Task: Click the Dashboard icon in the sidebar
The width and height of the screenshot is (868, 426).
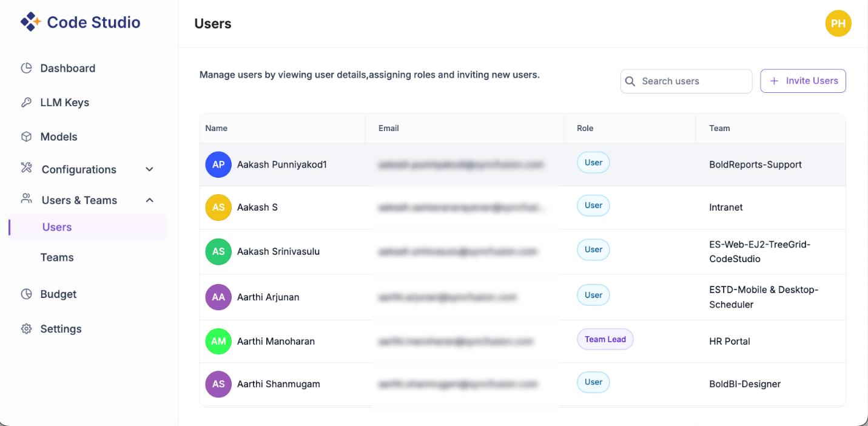Action: click(x=27, y=68)
